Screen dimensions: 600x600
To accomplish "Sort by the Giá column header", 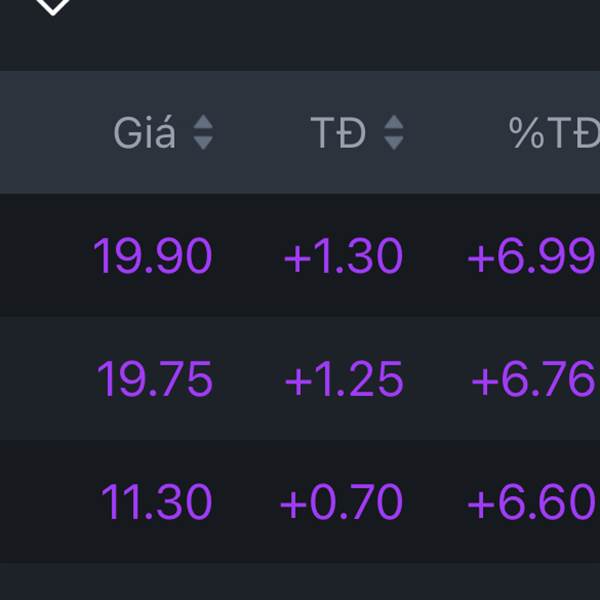I will coord(145,132).
